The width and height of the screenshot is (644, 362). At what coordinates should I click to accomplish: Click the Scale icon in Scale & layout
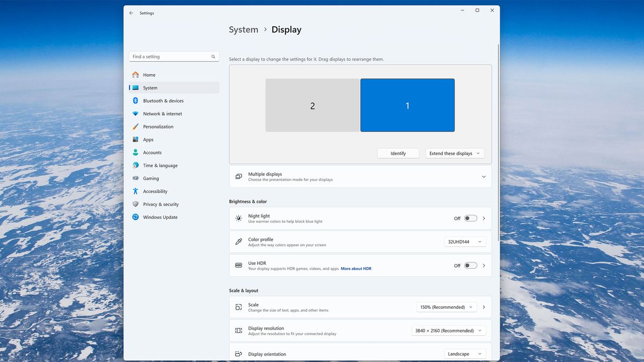point(238,307)
